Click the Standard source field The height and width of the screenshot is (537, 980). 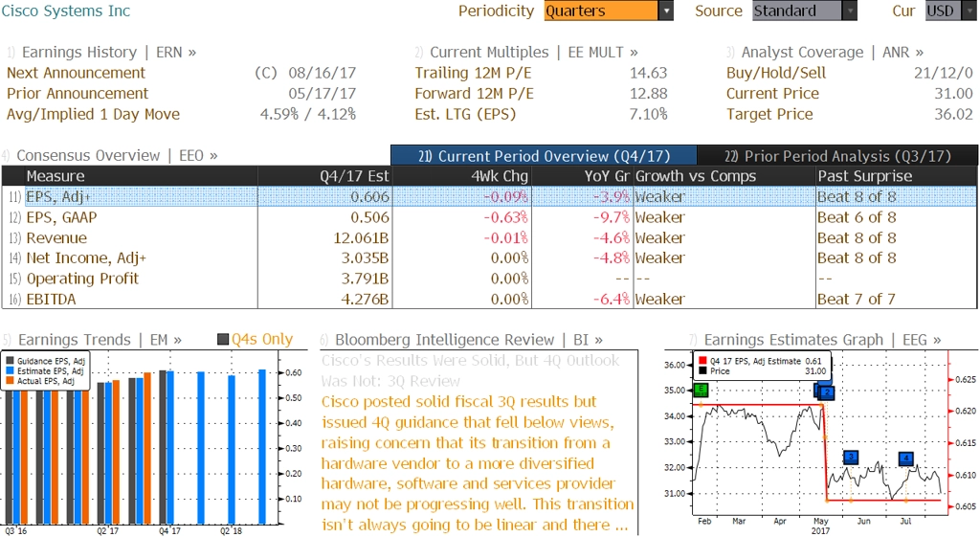(797, 11)
